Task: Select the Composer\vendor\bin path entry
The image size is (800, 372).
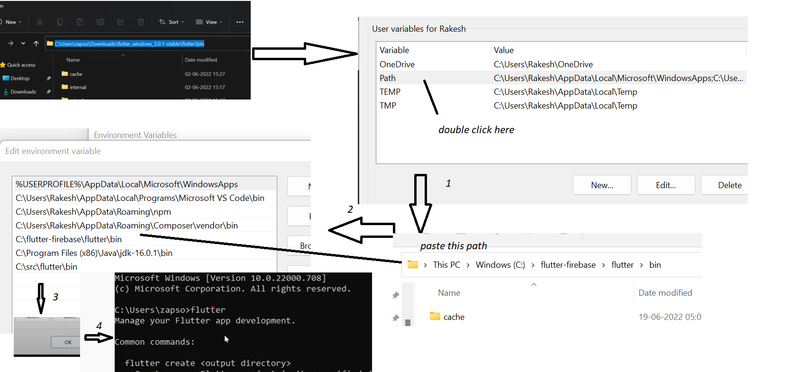Action: point(145,226)
